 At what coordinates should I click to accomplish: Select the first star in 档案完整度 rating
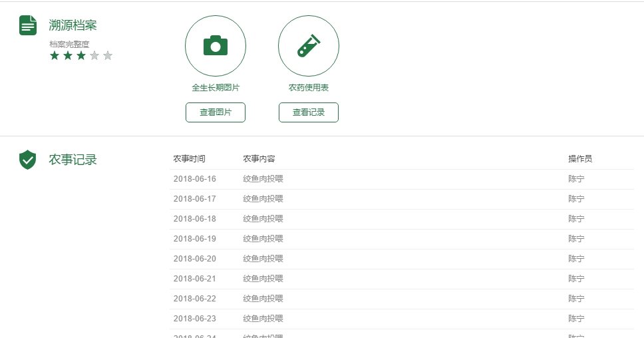[x=55, y=56]
